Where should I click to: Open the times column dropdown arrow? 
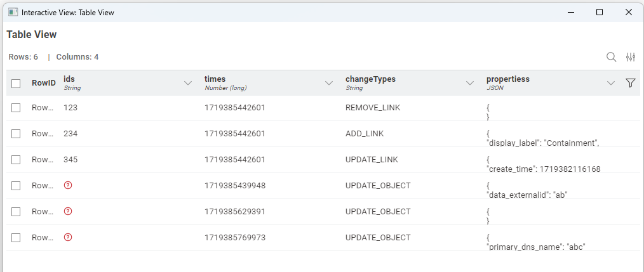tap(329, 83)
